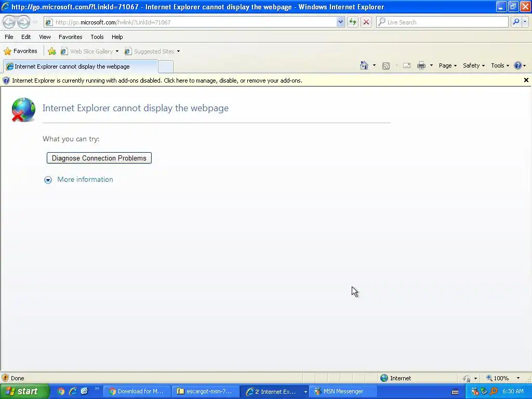Expand quick launch overflow chevron

pos(97,389)
